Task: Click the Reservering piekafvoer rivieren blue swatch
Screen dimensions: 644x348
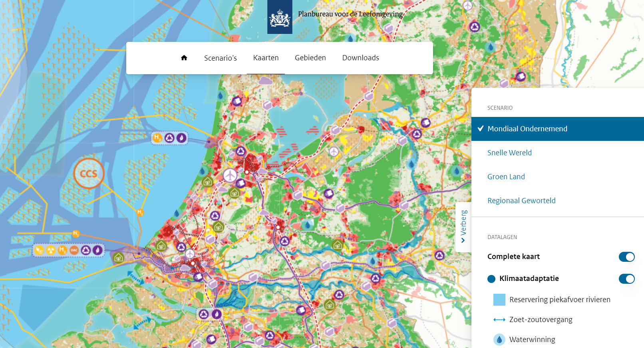Action: pyautogui.click(x=499, y=300)
